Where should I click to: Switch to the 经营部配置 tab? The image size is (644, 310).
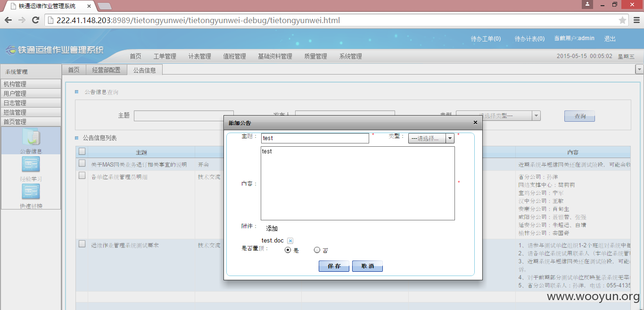(107, 70)
